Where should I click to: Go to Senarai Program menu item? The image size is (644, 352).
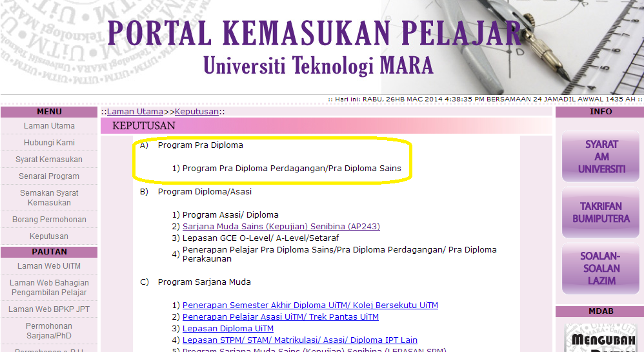[49, 176]
